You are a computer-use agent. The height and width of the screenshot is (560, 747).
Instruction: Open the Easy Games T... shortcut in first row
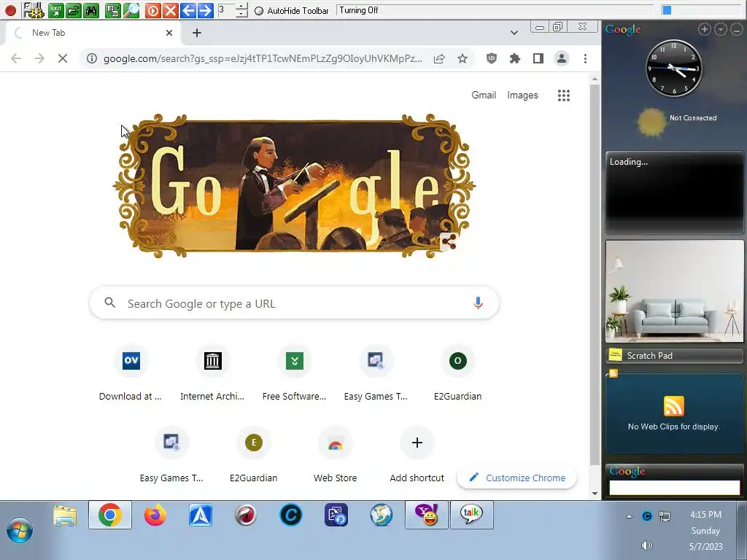[376, 375]
